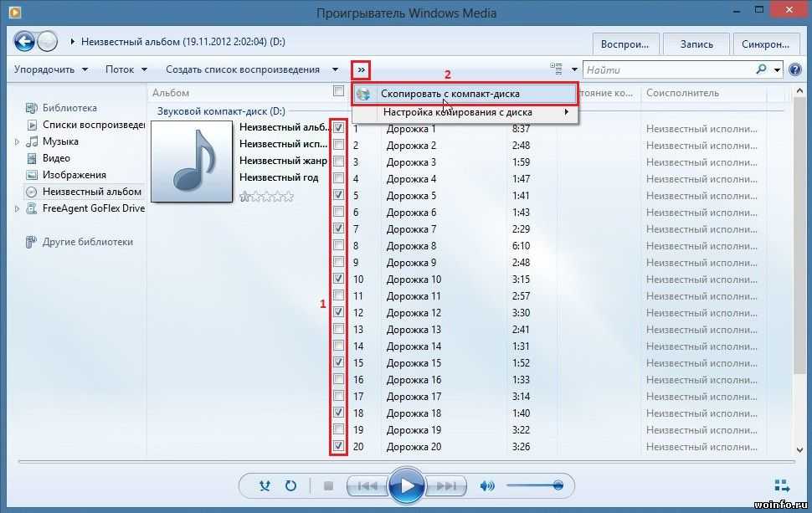Uncheck the checkbox for Дорожка 10
This screenshot has width=812, height=513.
[x=339, y=278]
